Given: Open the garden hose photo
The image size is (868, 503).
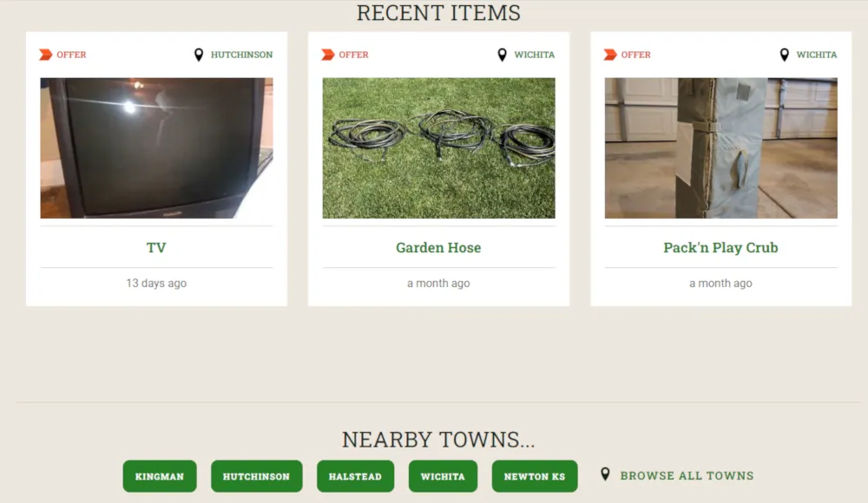Looking at the screenshot, I should point(439,147).
